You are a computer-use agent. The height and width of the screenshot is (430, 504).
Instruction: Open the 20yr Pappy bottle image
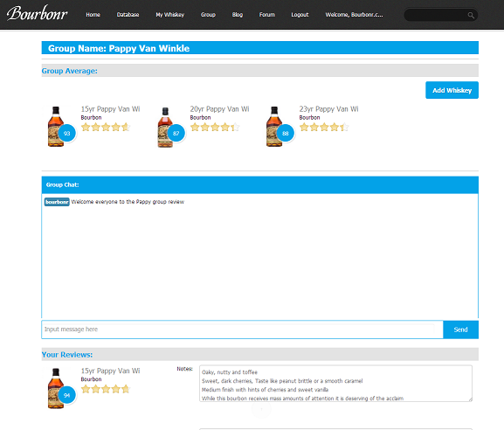point(165,128)
